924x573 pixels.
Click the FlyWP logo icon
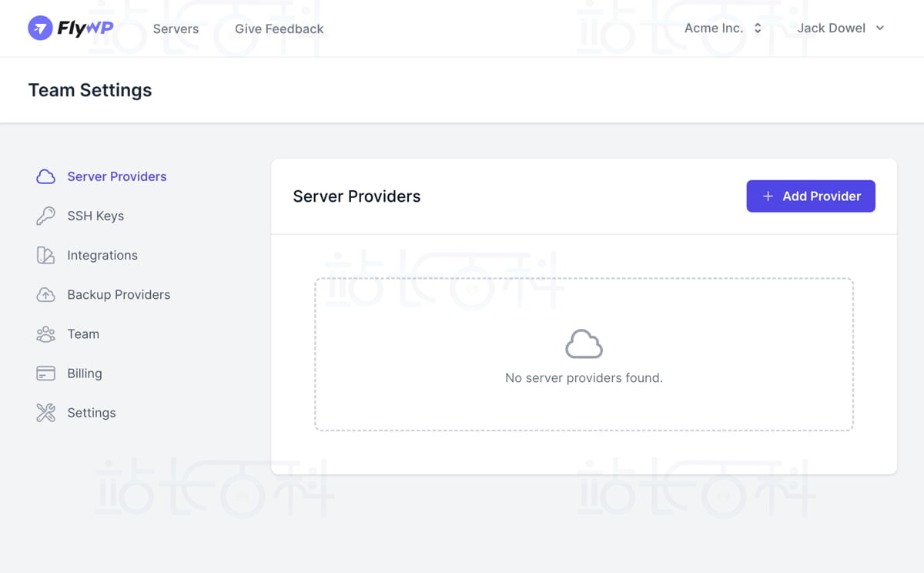click(x=40, y=28)
